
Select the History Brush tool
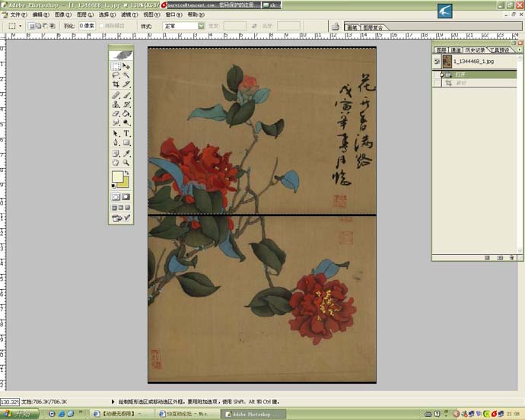(x=126, y=104)
